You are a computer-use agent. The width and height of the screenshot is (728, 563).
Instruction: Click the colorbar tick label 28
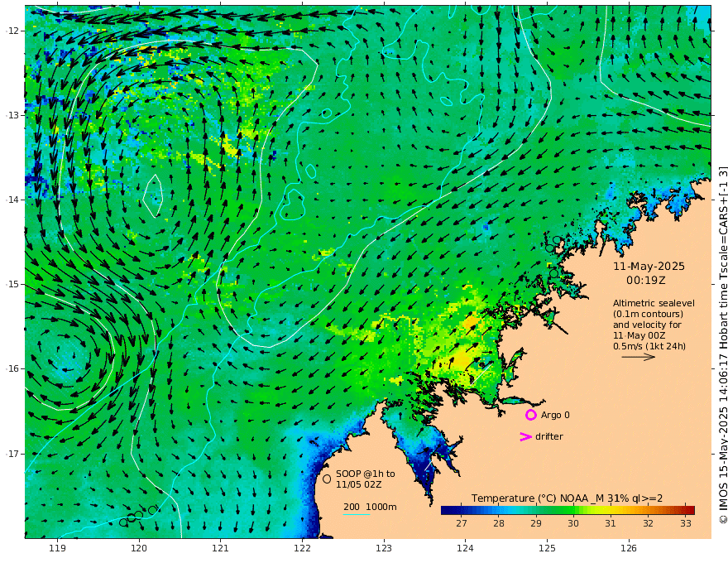pyautogui.click(x=499, y=523)
